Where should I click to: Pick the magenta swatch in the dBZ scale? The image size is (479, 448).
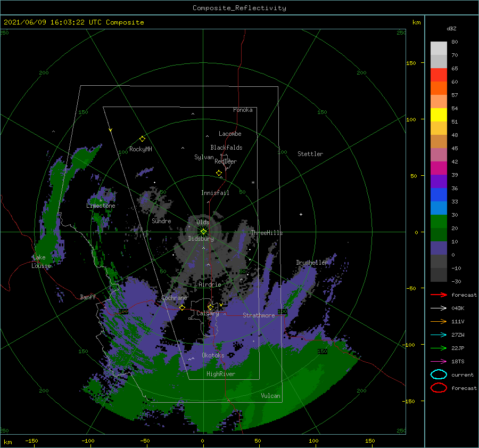coord(439,168)
